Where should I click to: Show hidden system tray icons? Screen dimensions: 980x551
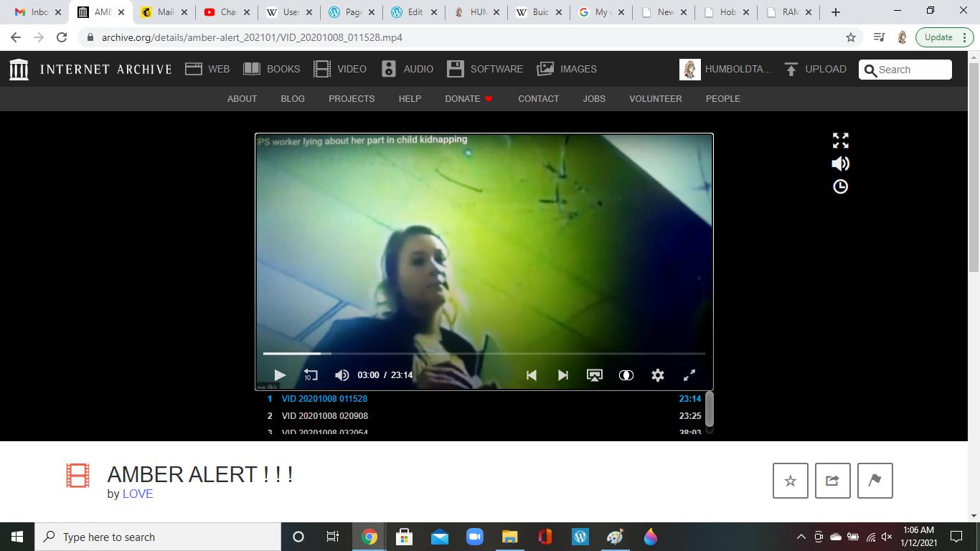point(801,537)
